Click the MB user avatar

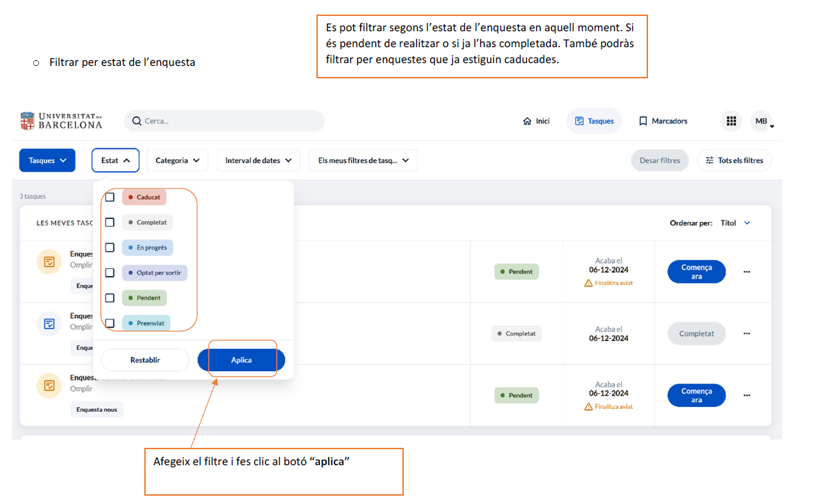click(761, 121)
